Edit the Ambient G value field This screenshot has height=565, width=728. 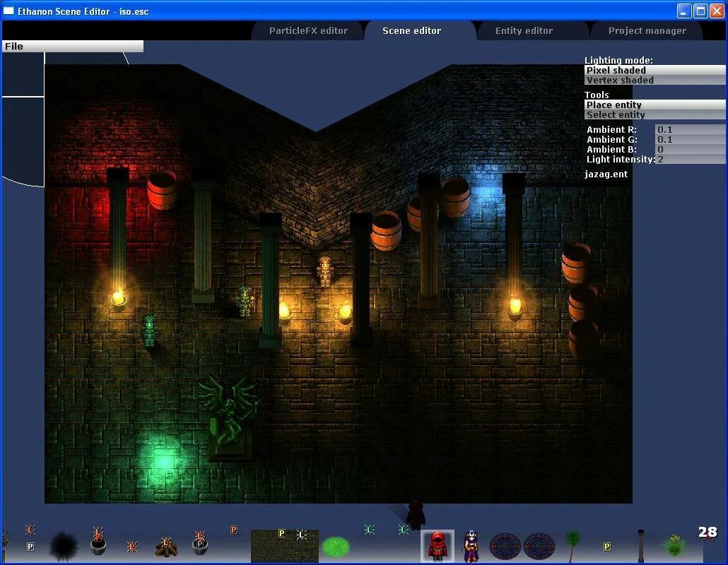click(x=690, y=139)
